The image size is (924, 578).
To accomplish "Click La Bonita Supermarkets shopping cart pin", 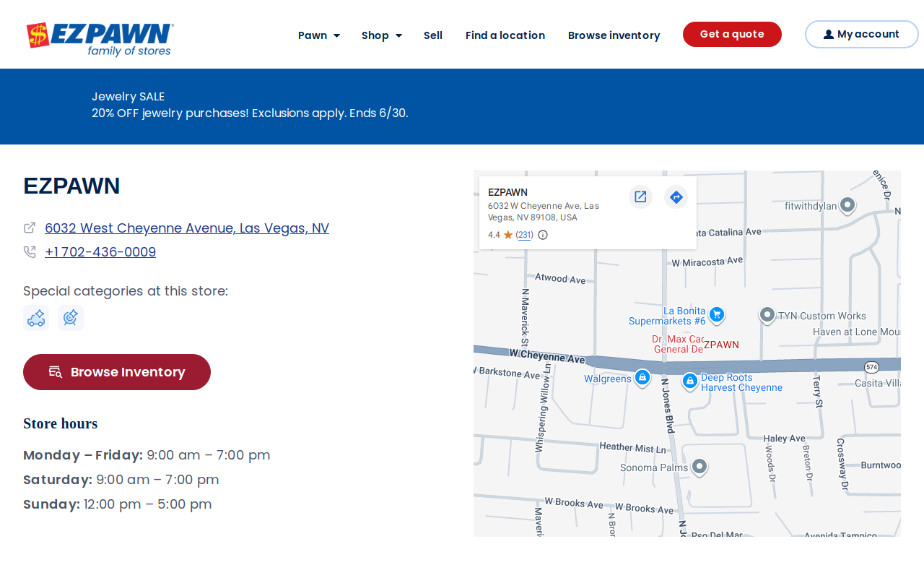I will (717, 314).
